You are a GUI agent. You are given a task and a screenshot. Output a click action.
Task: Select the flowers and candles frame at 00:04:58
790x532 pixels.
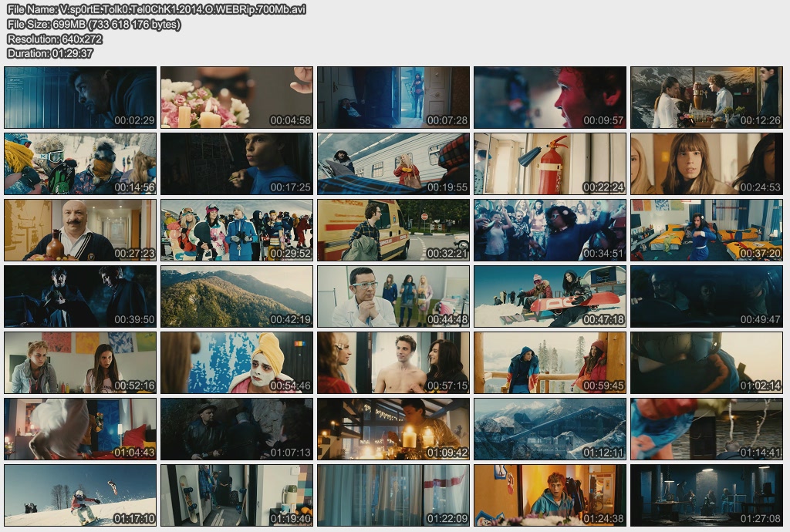pos(237,97)
